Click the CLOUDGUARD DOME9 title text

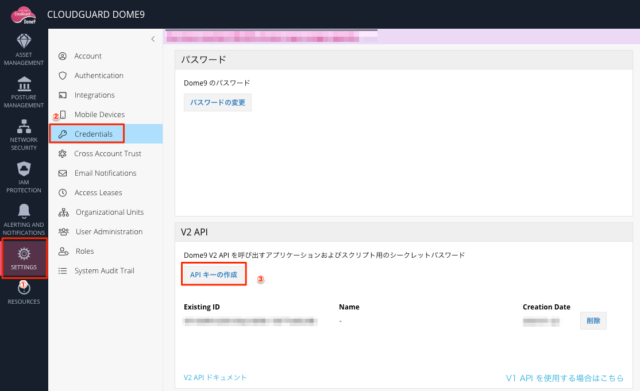96,15
